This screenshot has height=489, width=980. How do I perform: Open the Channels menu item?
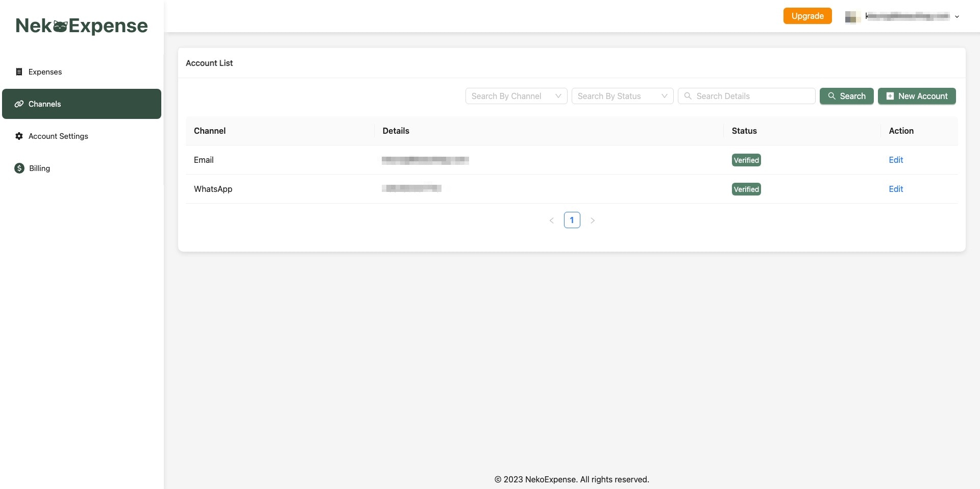[82, 104]
